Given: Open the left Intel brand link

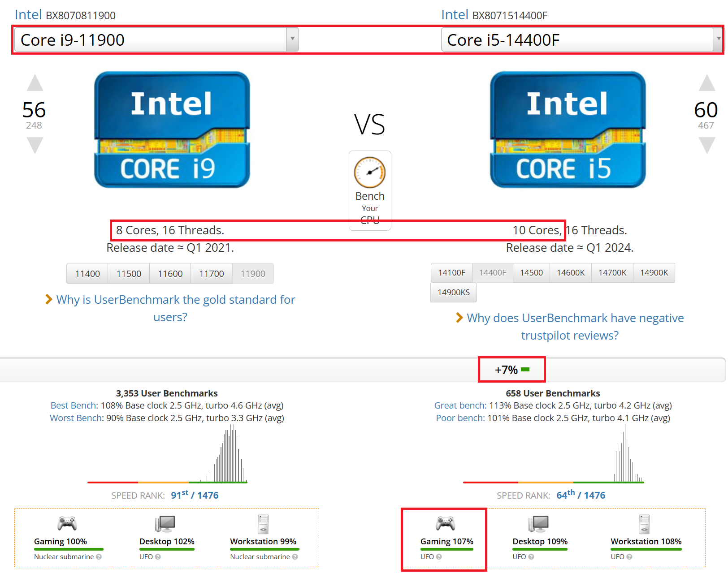Looking at the screenshot, I should click(28, 15).
